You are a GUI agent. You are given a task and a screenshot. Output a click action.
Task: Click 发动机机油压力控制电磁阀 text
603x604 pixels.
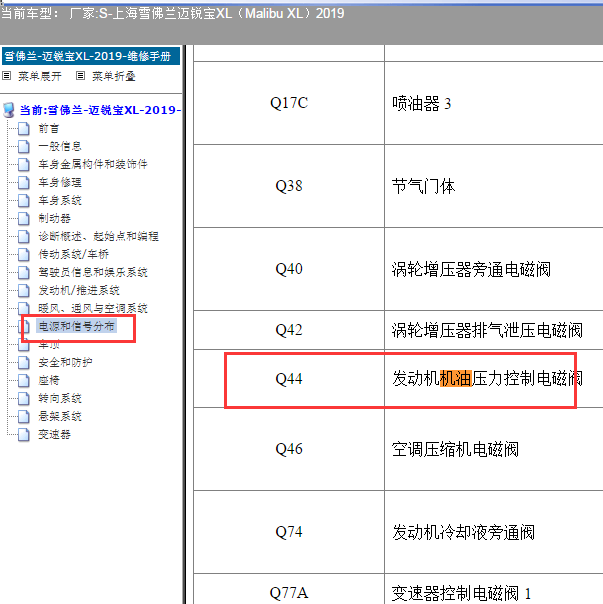click(487, 379)
